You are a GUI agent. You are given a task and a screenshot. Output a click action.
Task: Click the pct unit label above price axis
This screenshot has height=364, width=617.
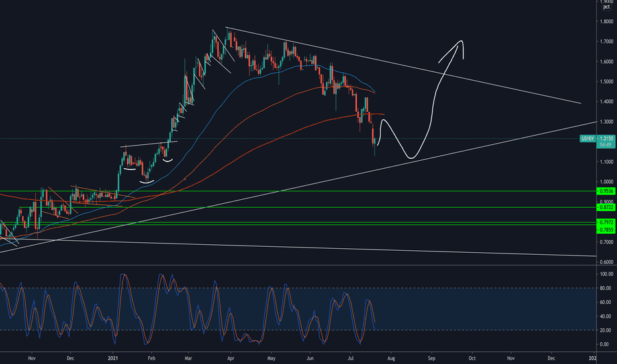coord(606,7)
